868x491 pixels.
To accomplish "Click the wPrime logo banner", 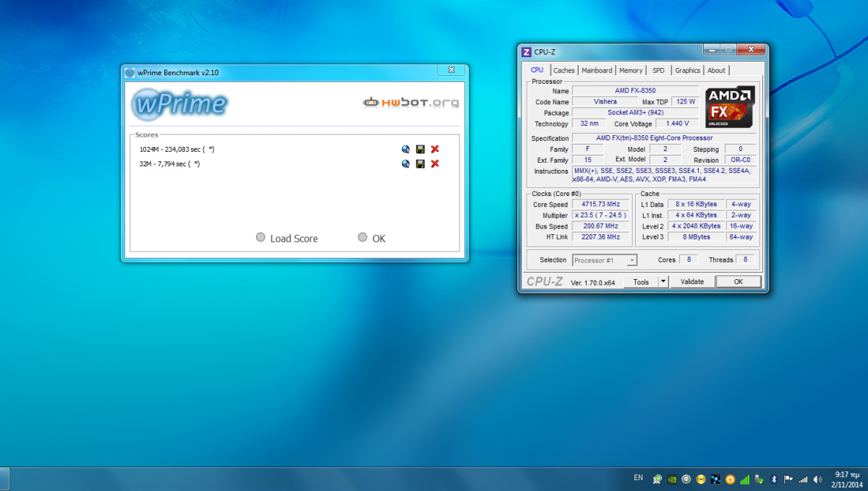I will [x=179, y=104].
